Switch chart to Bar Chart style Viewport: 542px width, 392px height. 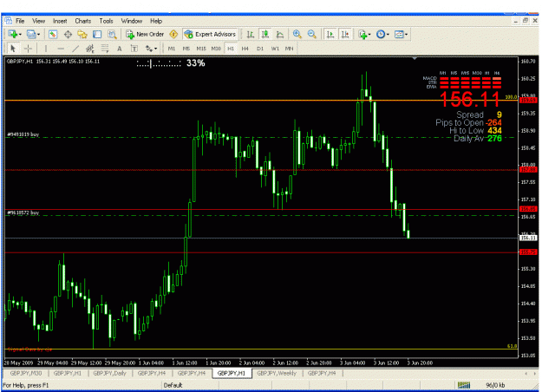pos(251,34)
